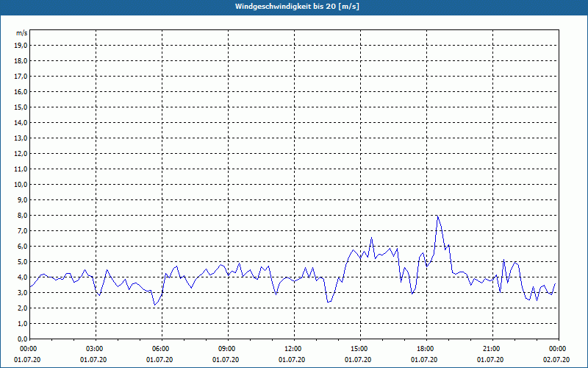Click the "03:00" time label
The image size is (588, 368).
[96, 349]
